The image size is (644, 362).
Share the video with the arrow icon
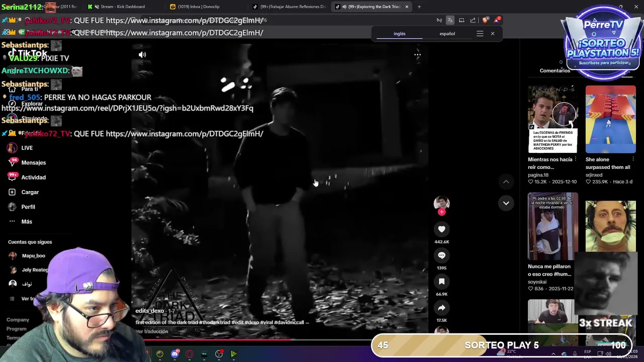coord(442,308)
